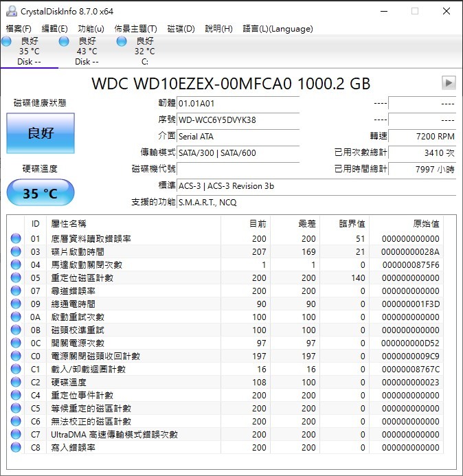The width and height of the screenshot is (463, 476).
Task: Click status orb for attribute 09 總通電時間
Action: click(x=16, y=304)
